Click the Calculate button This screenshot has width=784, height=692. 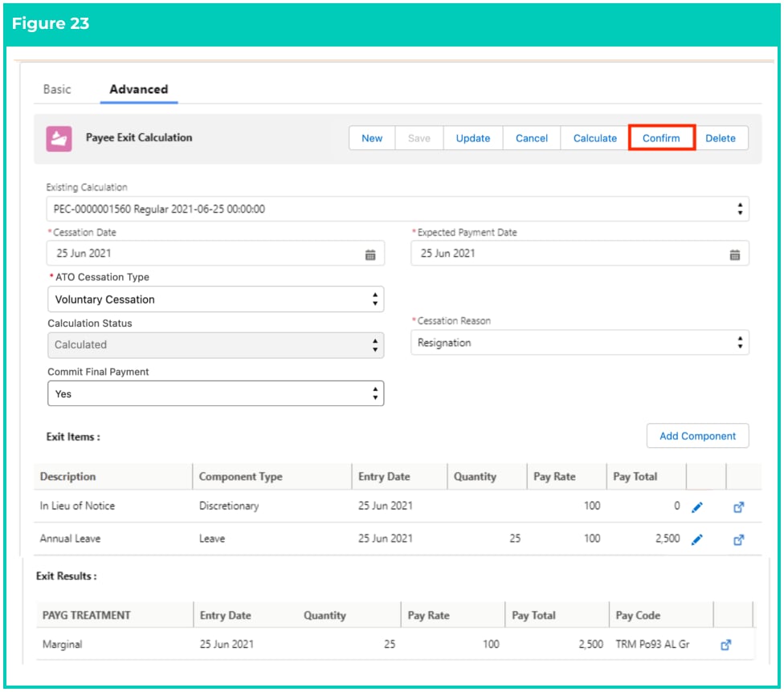(594, 138)
